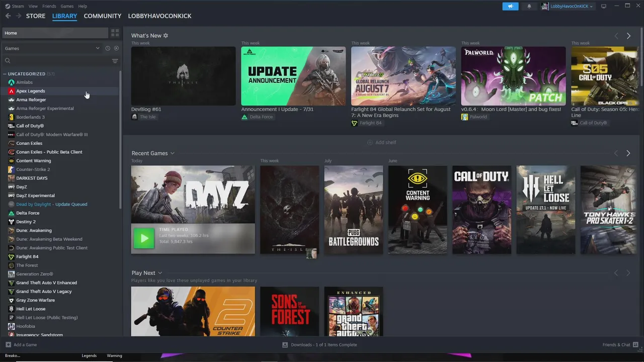Viewport: 644px width, 362px height.
Task: Navigate forward with the arrow
Action: tap(19, 16)
